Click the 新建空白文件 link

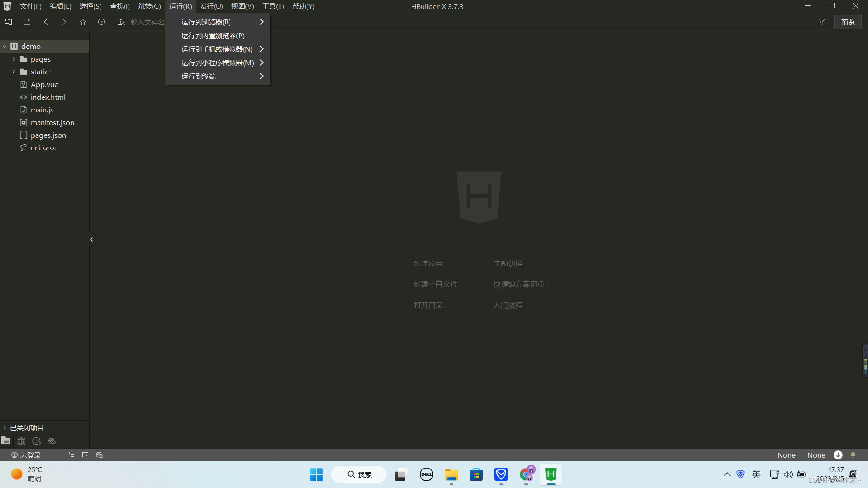click(435, 284)
